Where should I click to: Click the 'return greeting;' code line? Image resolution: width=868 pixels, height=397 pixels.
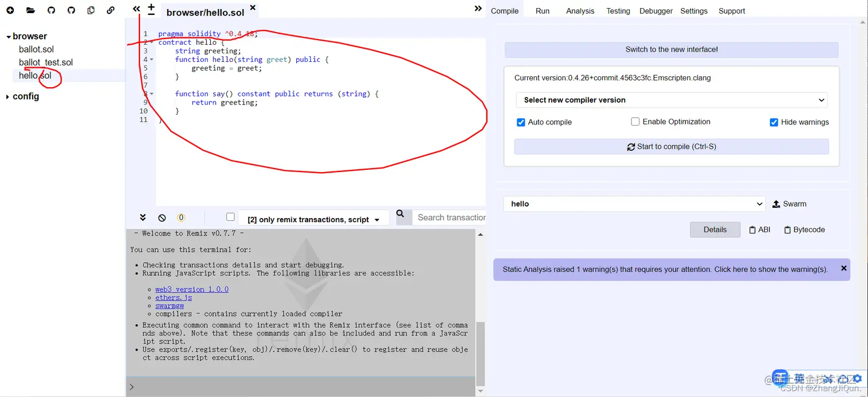click(224, 103)
